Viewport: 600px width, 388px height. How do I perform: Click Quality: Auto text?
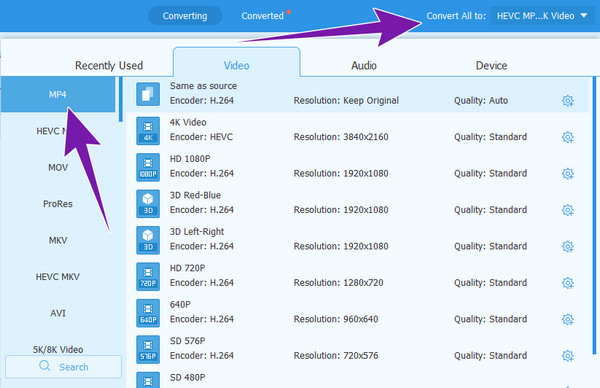coord(481,101)
